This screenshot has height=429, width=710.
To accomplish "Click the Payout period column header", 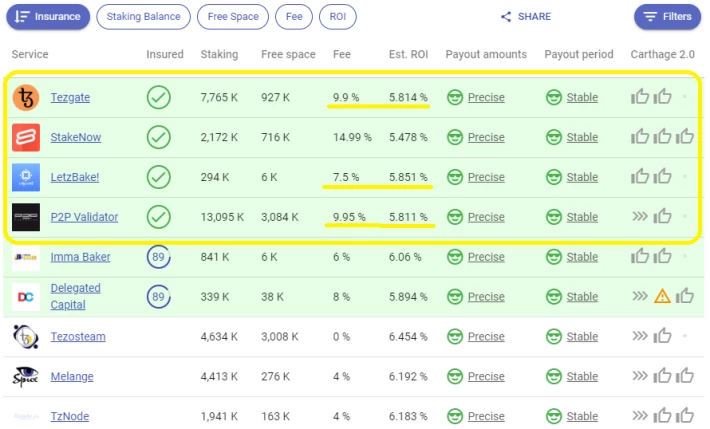I will coord(579,54).
